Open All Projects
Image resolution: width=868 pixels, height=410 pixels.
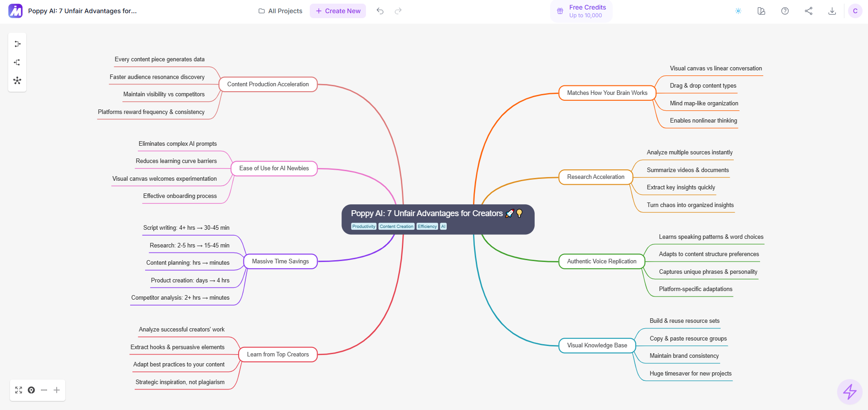(x=280, y=11)
